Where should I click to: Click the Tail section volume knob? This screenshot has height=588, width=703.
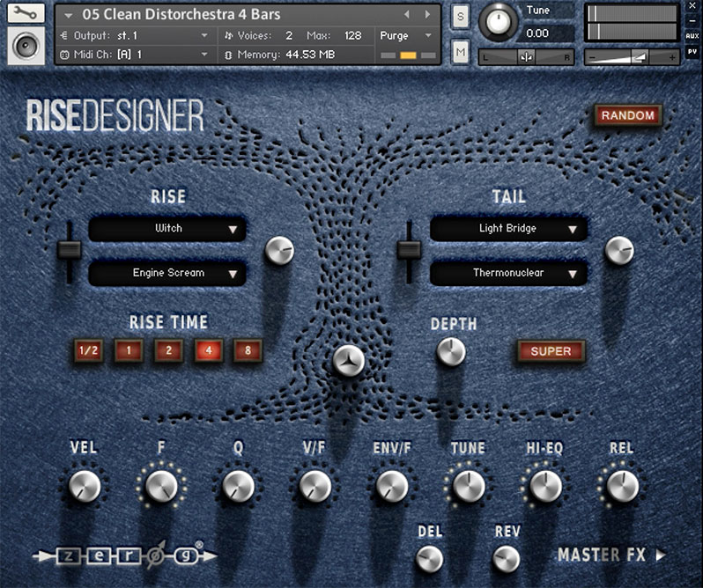(619, 250)
